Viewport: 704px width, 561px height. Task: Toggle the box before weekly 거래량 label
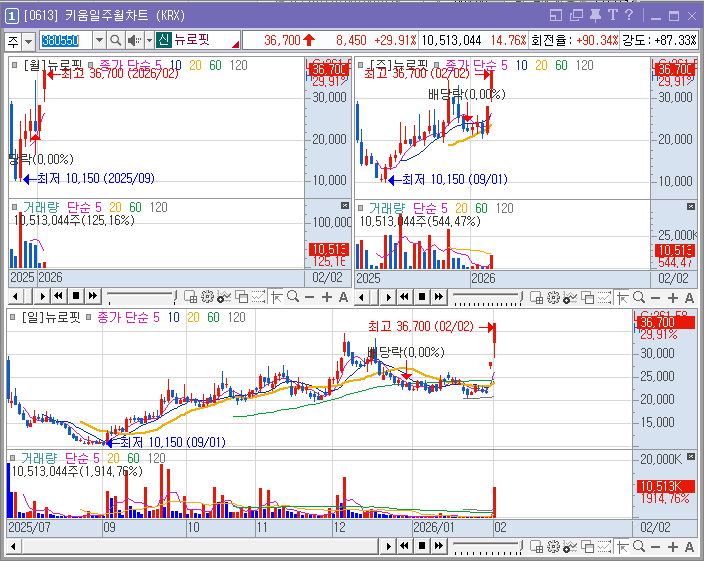coord(360,208)
